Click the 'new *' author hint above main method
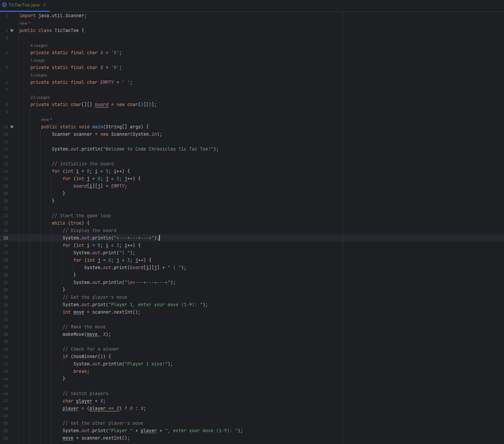 click(x=46, y=119)
